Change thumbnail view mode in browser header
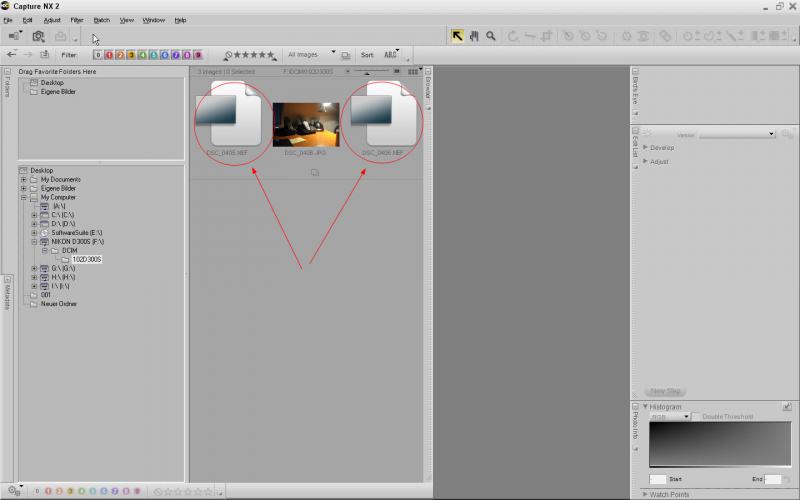This screenshot has height=500, width=800. point(414,71)
